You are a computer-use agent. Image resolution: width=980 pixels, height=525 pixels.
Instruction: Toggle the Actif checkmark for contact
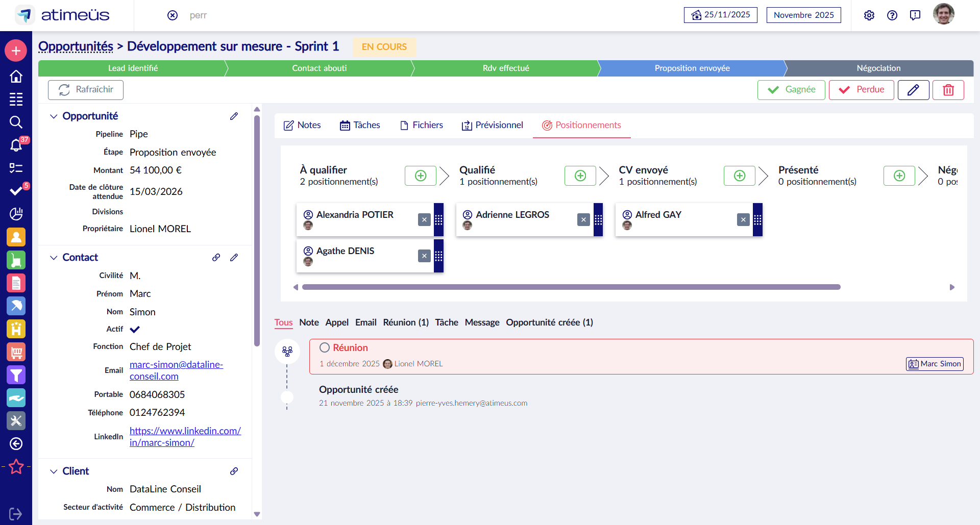[135, 329]
